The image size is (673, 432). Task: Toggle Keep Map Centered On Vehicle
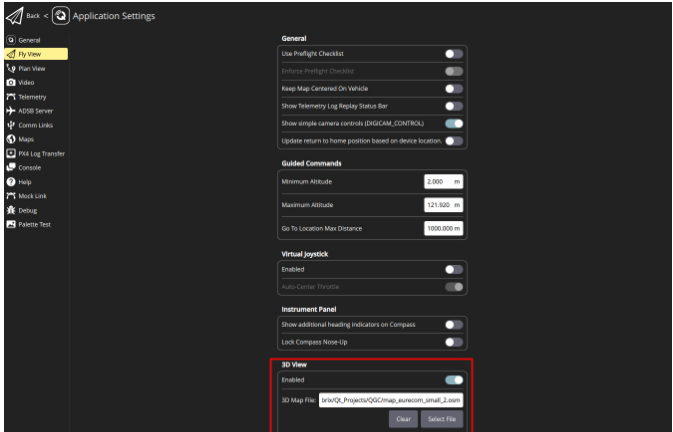(x=453, y=88)
